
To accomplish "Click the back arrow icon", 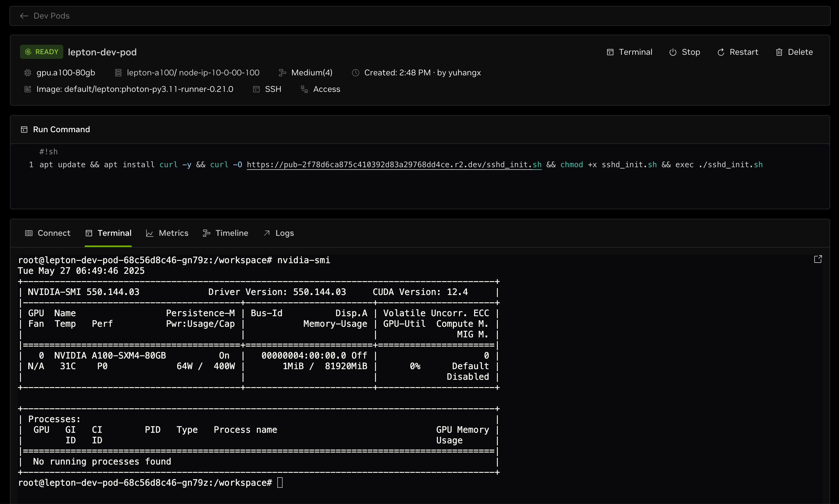I will [x=24, y=16].
